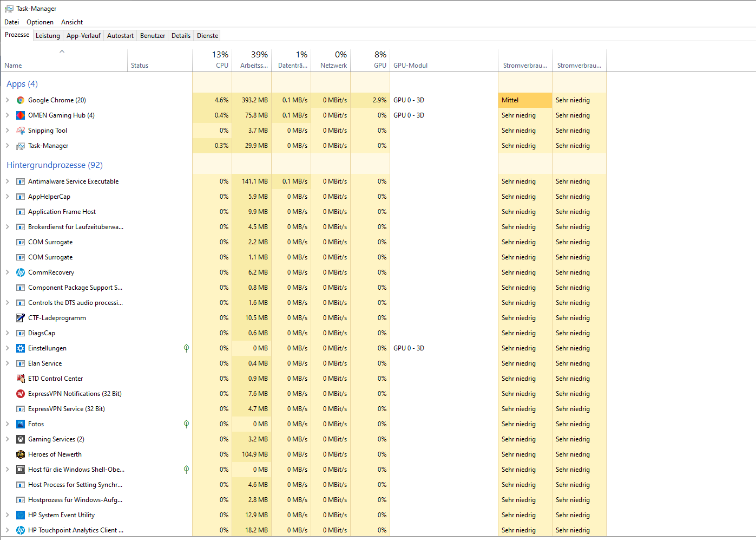
Task: Select the Apps (4) group heading
Action: (22, 84)
